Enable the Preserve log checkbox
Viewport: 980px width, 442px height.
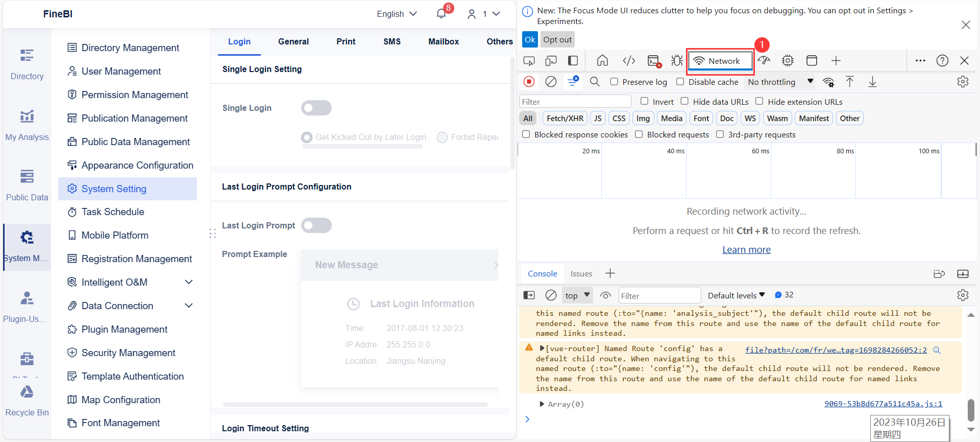tap(614, 82)
